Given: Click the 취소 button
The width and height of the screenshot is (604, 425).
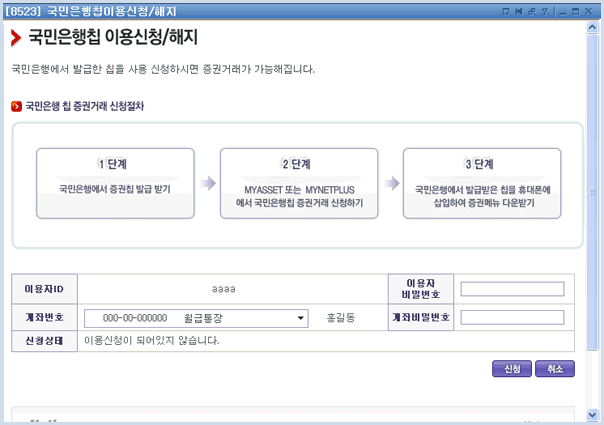Looking at the screenshot, I should [x=555, y=369].
